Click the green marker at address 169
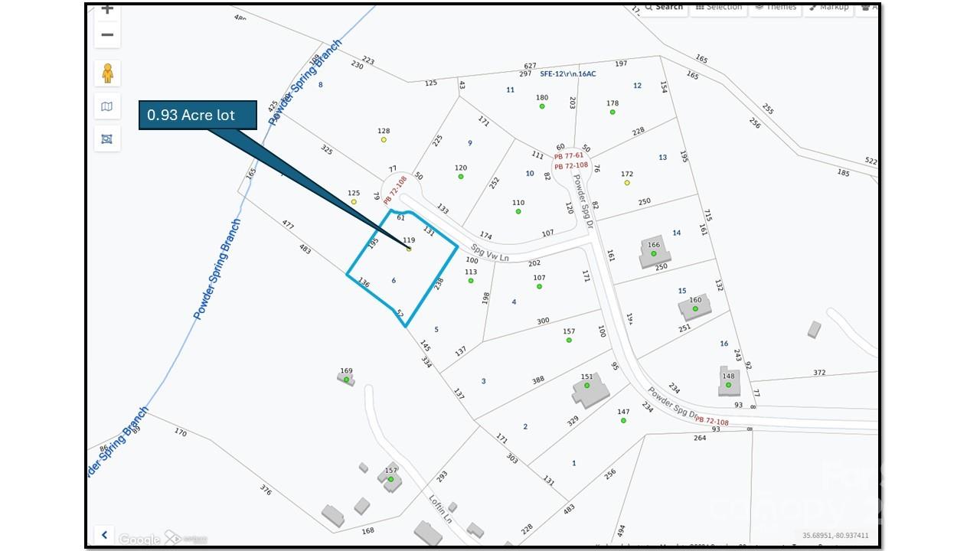The height and width of the screenshot is (551, 980). click(x=346, y=380)
